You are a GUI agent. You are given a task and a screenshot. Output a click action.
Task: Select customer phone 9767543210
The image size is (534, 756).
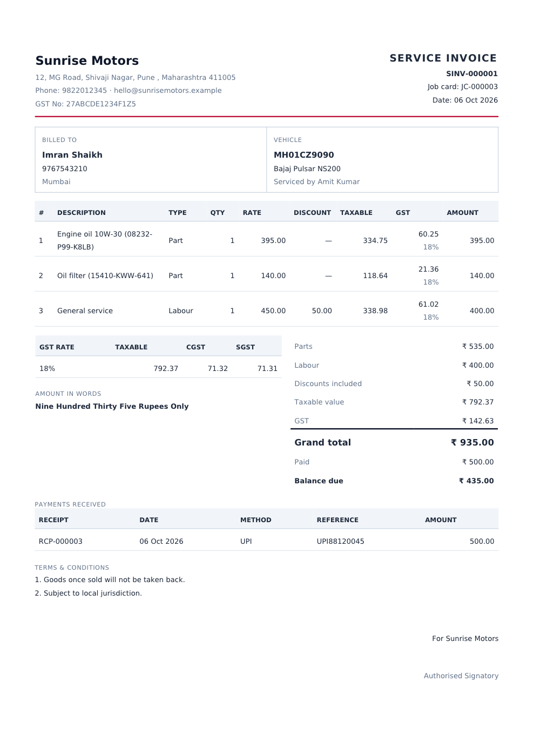[65, 168]
